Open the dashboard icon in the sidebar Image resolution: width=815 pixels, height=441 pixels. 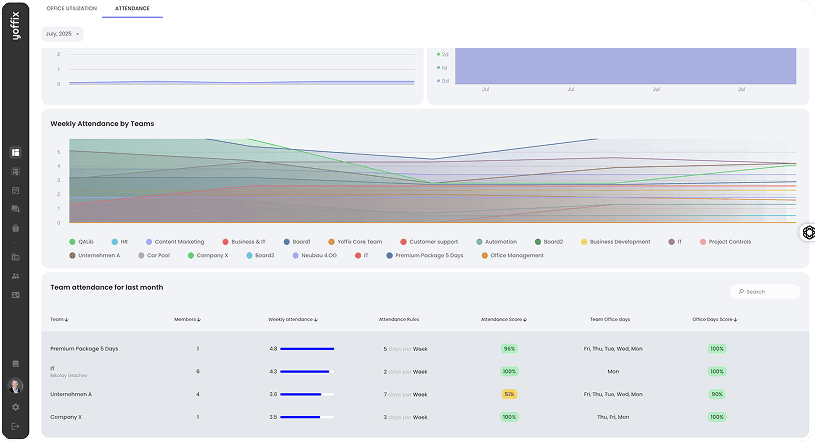coord(16,152)
